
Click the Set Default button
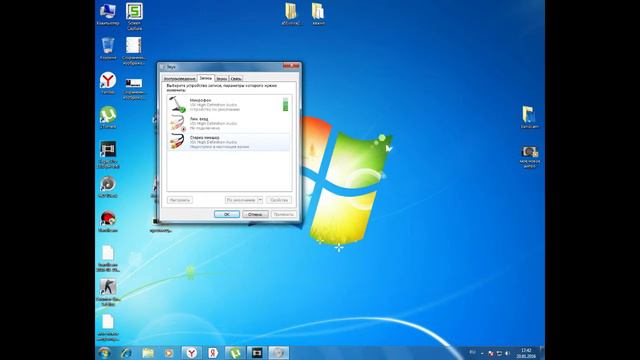[241, 200]
